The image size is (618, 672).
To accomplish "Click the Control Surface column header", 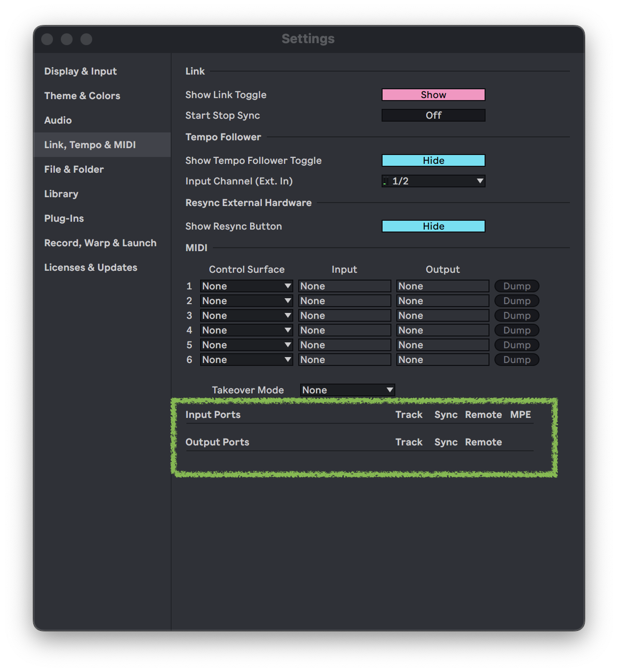I will [247, 269].
